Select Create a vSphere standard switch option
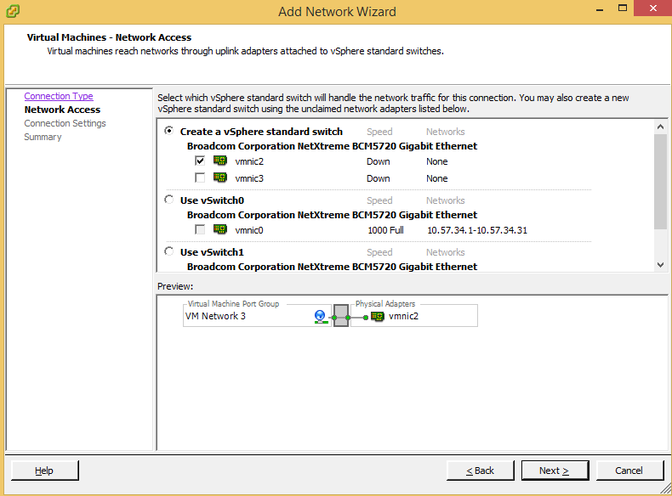 (169, 132)
